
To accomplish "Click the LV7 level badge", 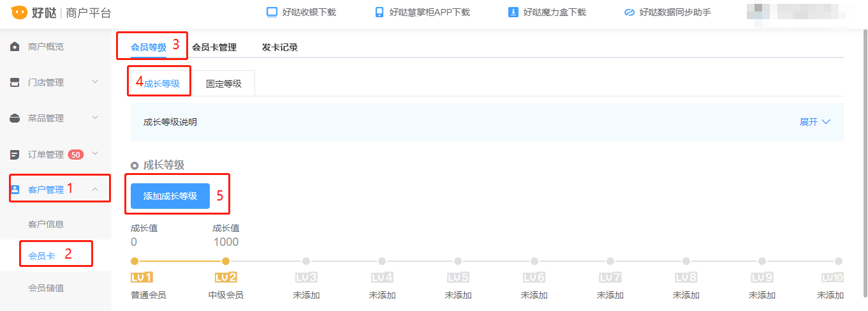I will (610, 277).
